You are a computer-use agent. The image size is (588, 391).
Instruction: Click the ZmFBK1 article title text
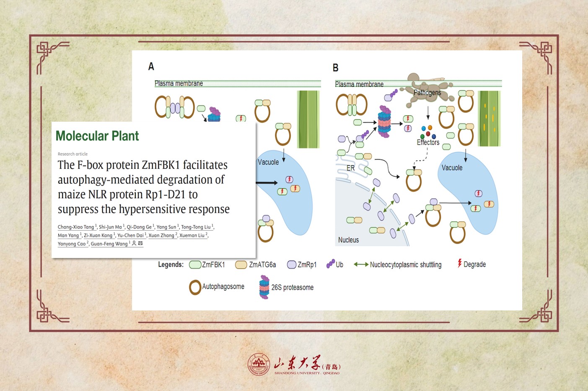pos(143,187)
